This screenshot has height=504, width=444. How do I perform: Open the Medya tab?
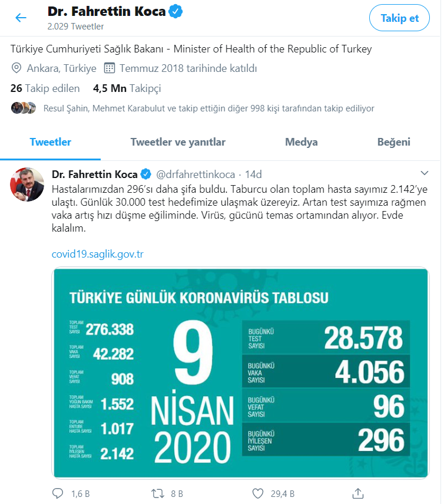click(x=301, y=142)
